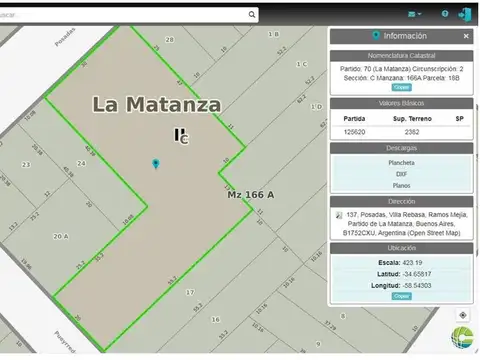The width and height of the screenshot is (480, 360).
Task: Focus the search input field
Action: [123, 15]
